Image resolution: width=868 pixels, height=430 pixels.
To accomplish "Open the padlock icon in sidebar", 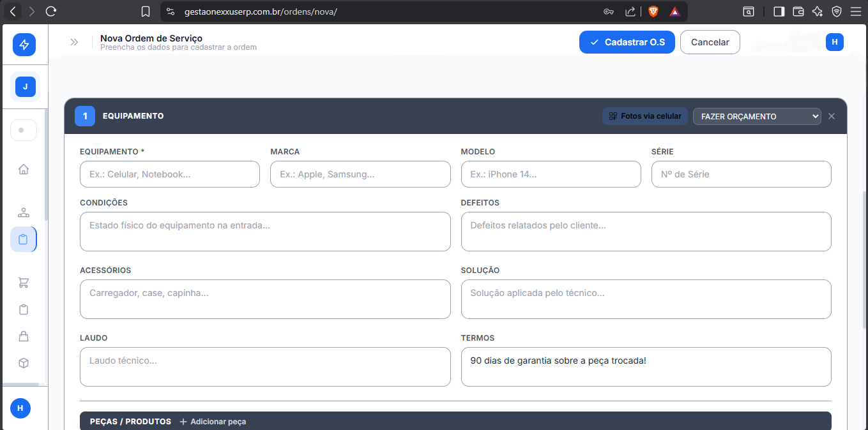I will point(24,336).
